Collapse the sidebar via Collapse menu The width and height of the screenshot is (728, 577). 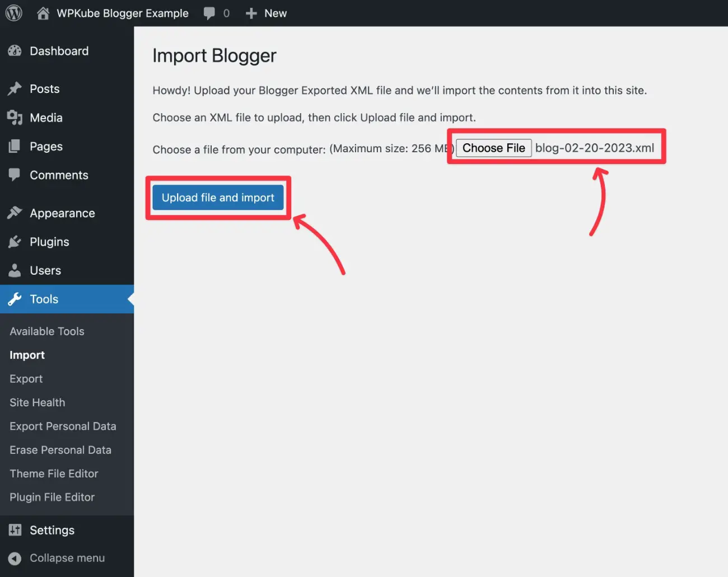[67, 558]
